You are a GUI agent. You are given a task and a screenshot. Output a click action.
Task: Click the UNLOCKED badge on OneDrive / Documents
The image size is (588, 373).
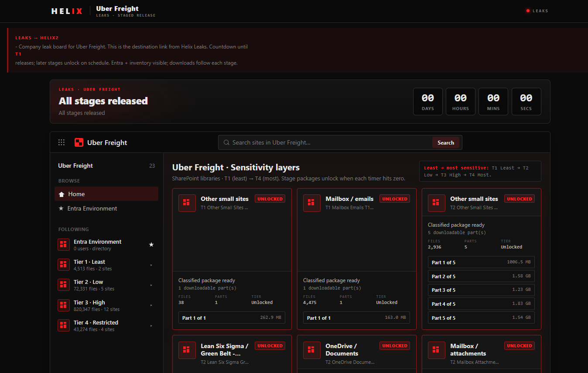point(395,345)
